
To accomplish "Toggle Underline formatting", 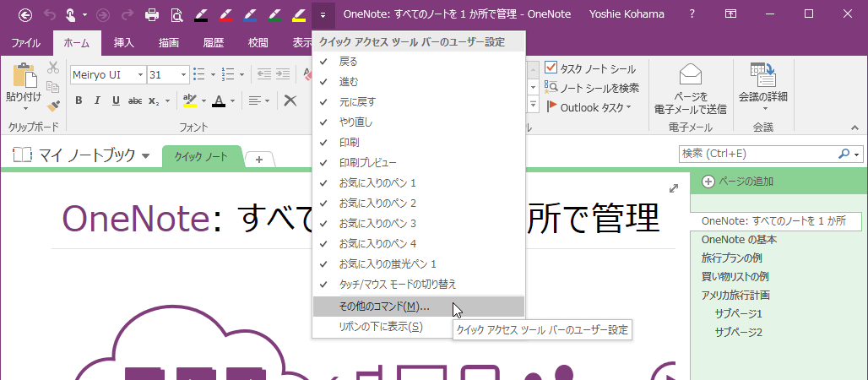I will [x=116, y=100].
